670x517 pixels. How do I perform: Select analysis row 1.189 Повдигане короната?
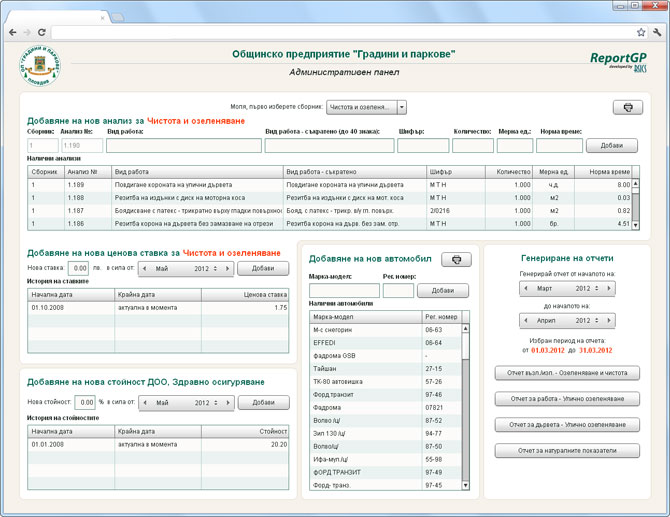[329, 185]
